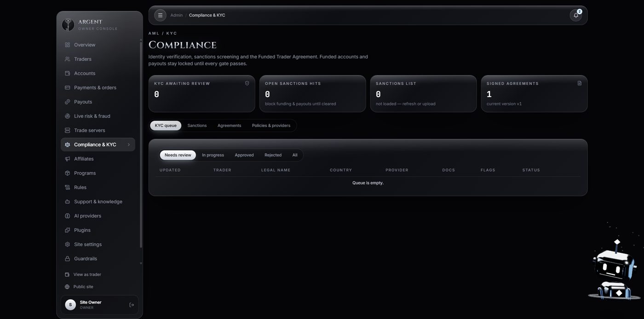Click the Payouts money bag icon
The width and height of the screenshot is (644, 319).
67,102
